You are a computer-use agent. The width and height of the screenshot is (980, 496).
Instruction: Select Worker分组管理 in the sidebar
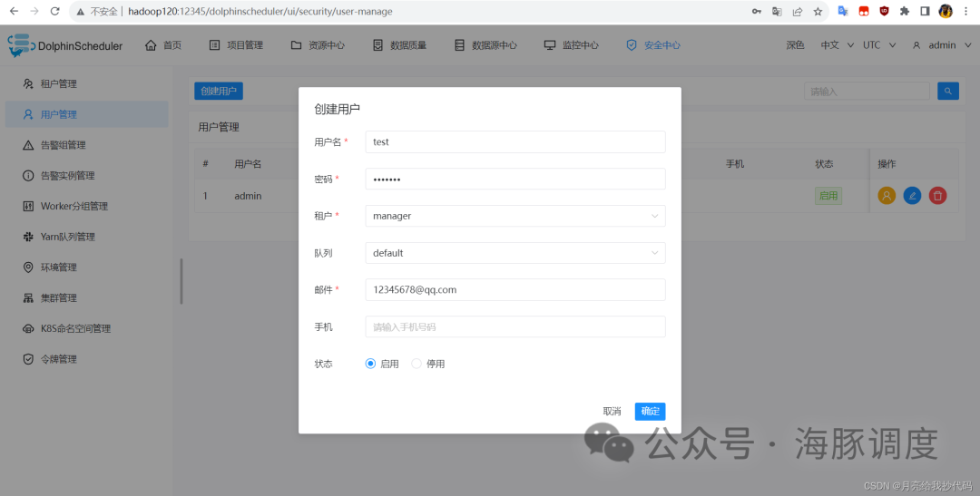pos(87,206)
